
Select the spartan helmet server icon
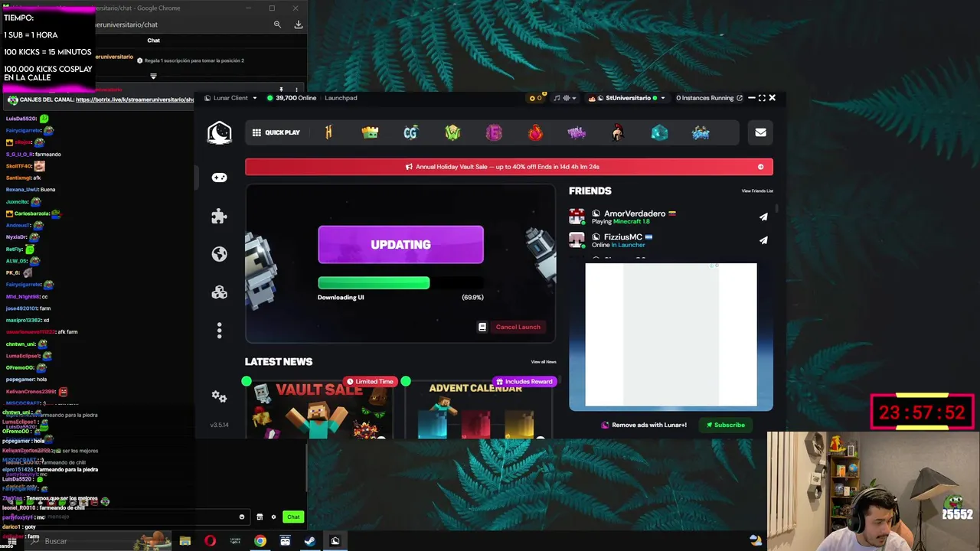(618, 132)
